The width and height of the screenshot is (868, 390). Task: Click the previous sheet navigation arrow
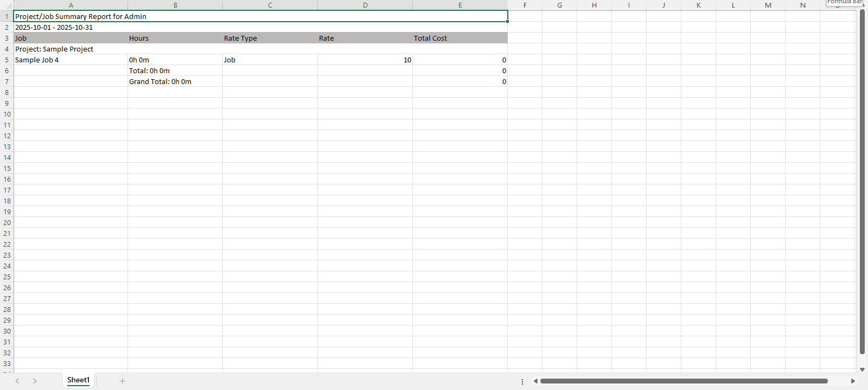click(x=17, y=381)
